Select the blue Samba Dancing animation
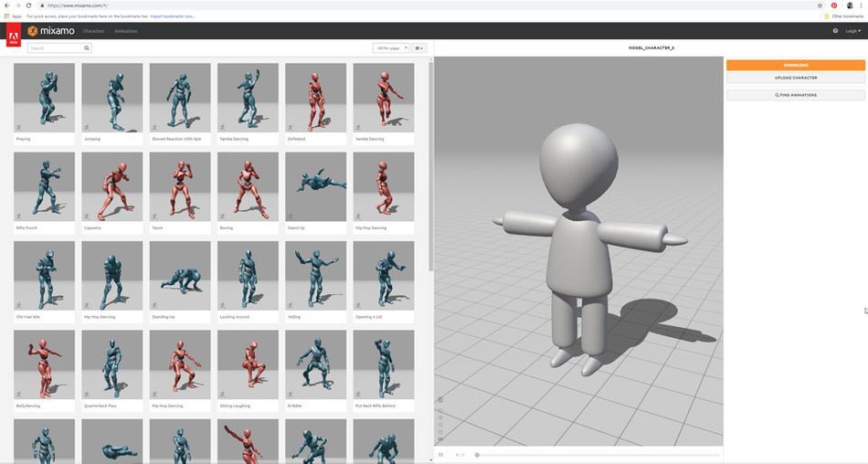This screenshot has height=464, width=868. [248, 98]
